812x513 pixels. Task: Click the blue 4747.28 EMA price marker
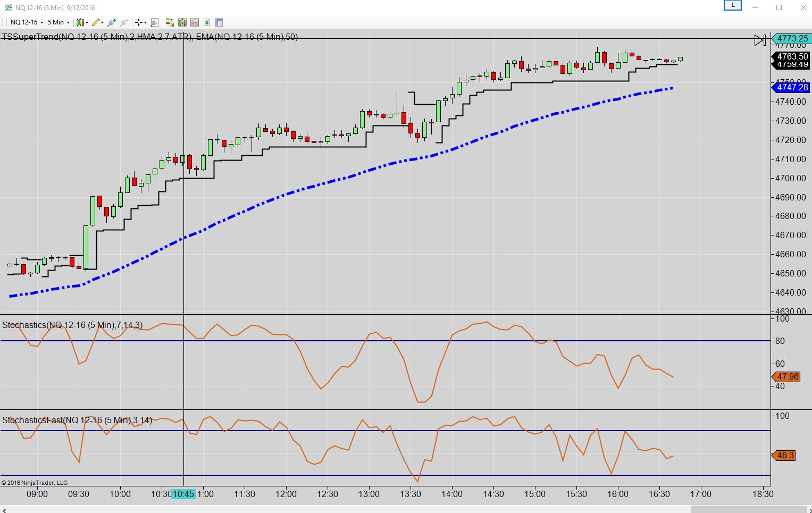(791, 87)
